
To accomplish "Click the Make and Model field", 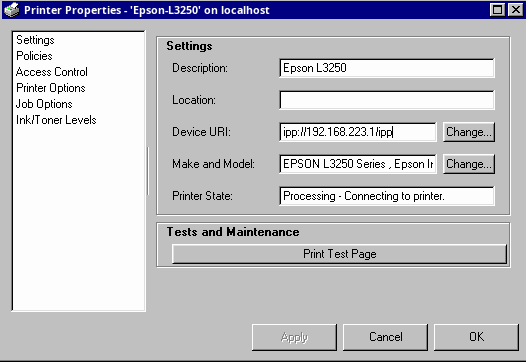I will tap(358, 164).
